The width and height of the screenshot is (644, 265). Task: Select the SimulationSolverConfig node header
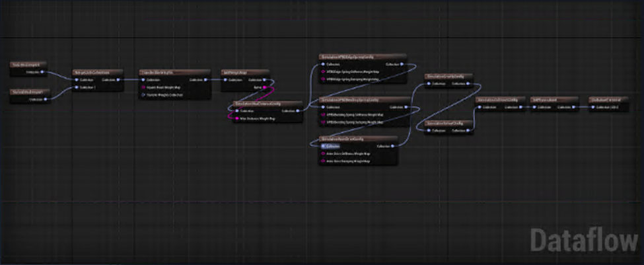(x=448, y=124)
